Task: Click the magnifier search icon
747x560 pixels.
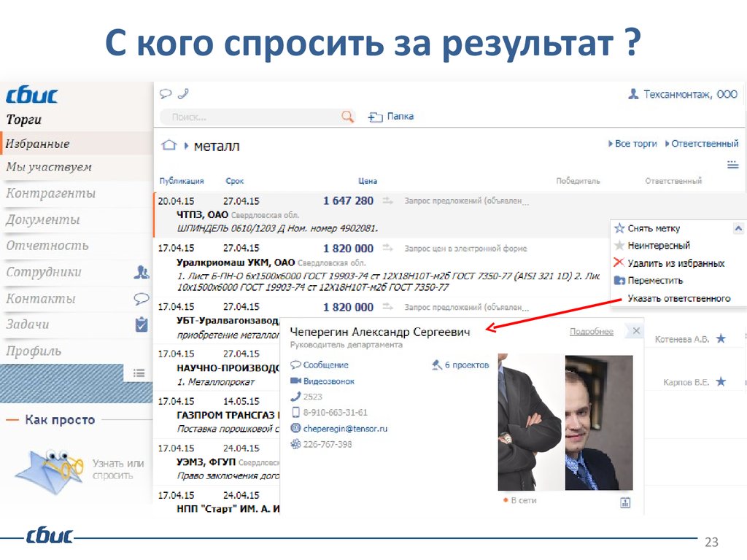Action: pos(347,117)
